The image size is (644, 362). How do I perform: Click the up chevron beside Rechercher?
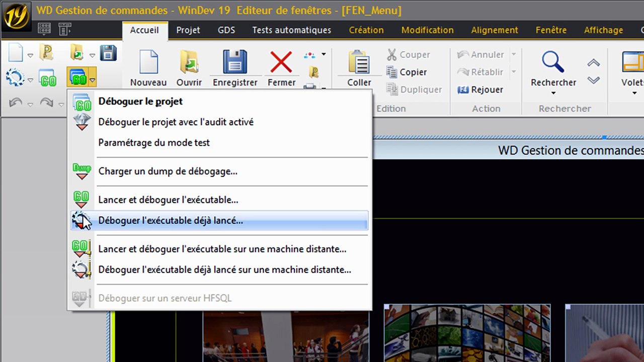pyautogui.click(x=594, y=63)
